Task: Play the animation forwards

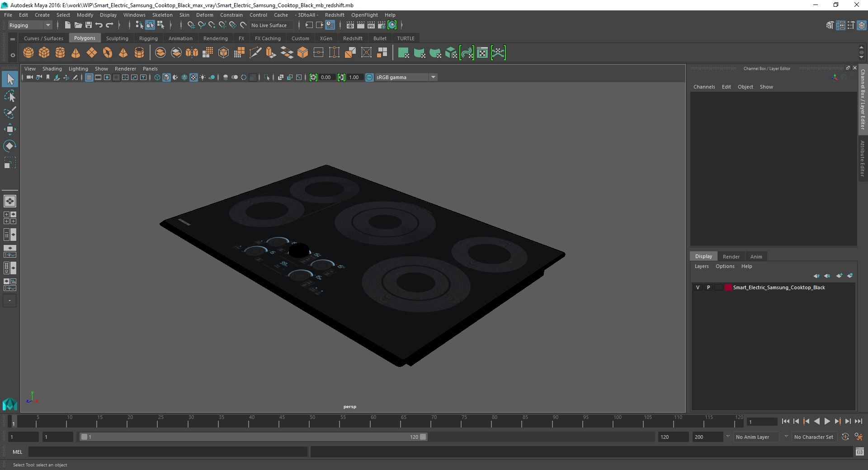Action: (827, 421)
